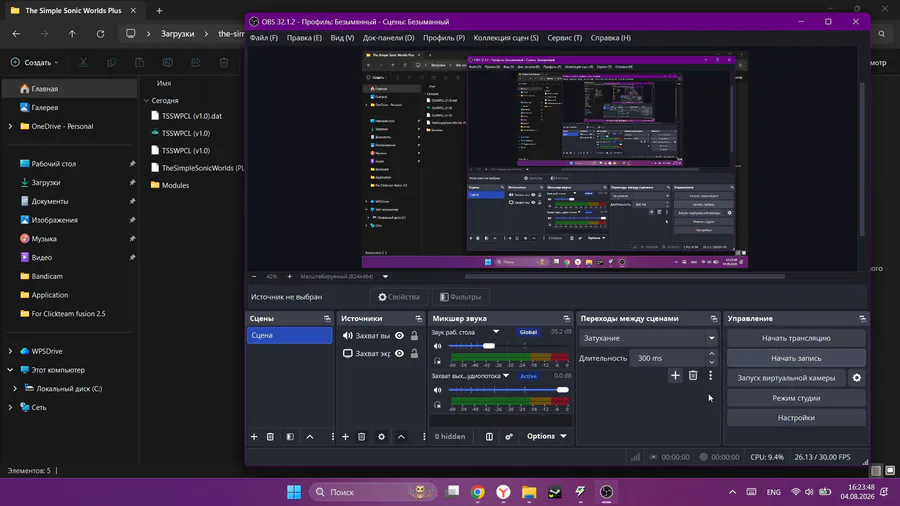Image resolution: width=900 pixels, height=506 pixels.
Task: Toggle Режим студии mode
Action: coord(796,398)
